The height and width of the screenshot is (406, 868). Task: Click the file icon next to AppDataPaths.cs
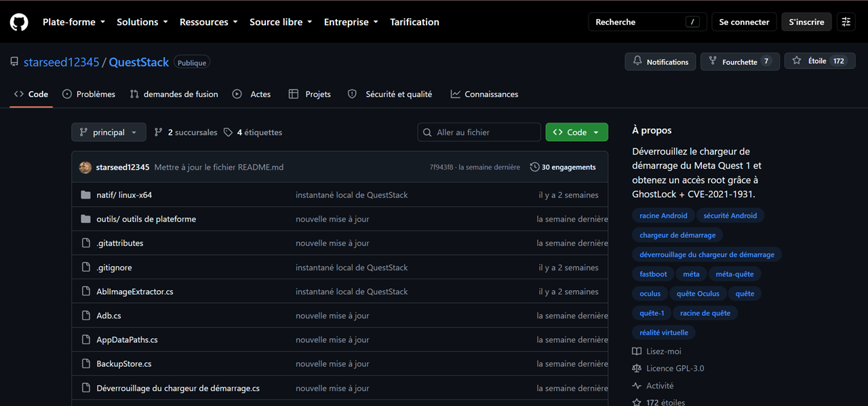pyautogui.click(x=85, y=340)
